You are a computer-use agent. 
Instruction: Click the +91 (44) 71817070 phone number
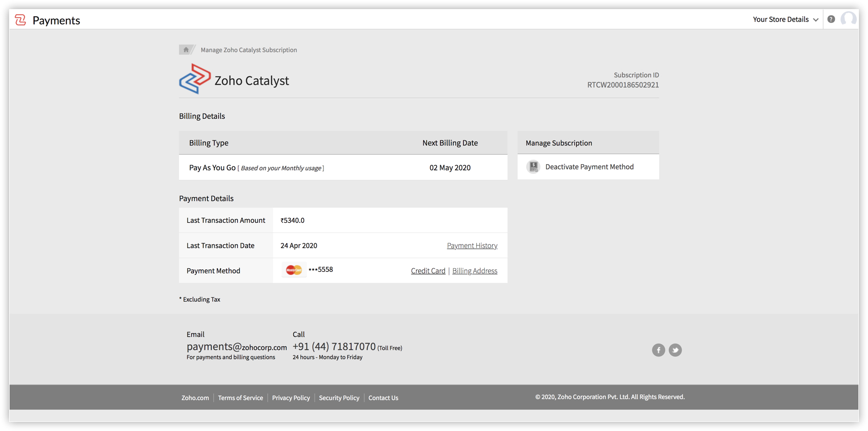tap(334, 347)
